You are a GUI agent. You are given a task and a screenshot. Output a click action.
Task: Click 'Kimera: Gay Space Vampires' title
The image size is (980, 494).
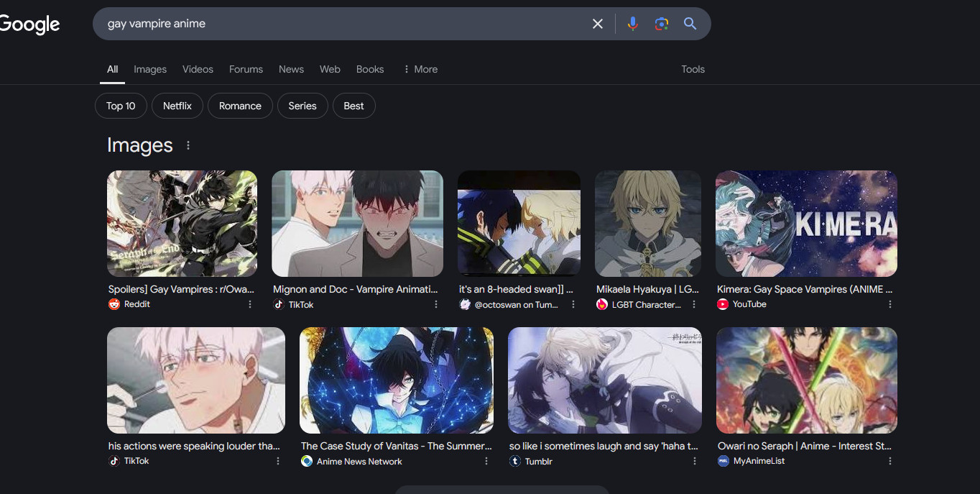805,289
